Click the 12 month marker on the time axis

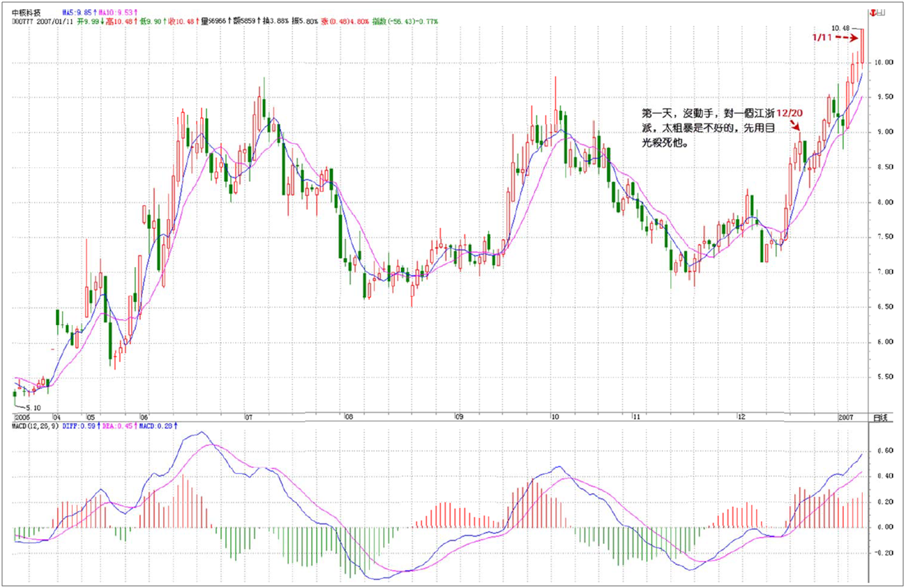point(741,416)
